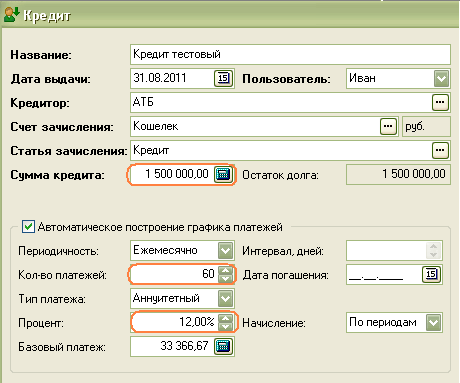Browse Статья зачисления with ellipsis button

point(440,150)
